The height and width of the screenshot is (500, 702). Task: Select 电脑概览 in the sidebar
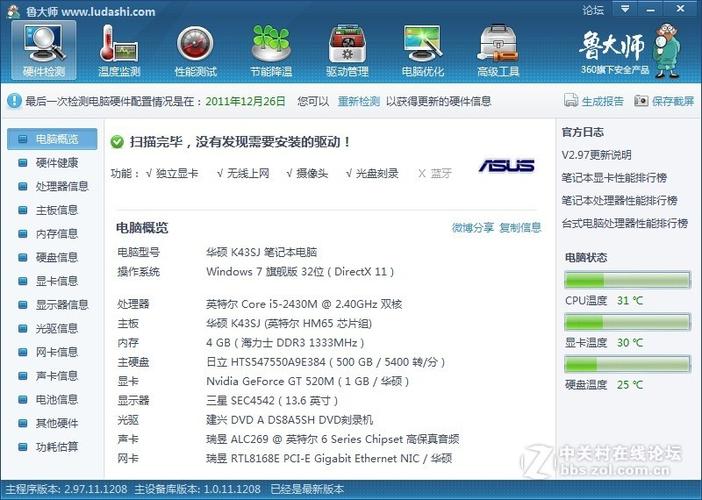[52, 139]
